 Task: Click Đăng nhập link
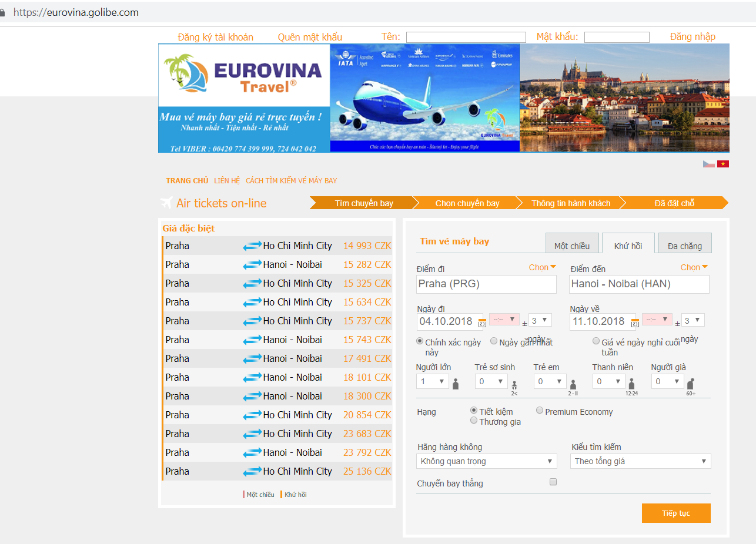pyautogui.click(x=693, y=36)
